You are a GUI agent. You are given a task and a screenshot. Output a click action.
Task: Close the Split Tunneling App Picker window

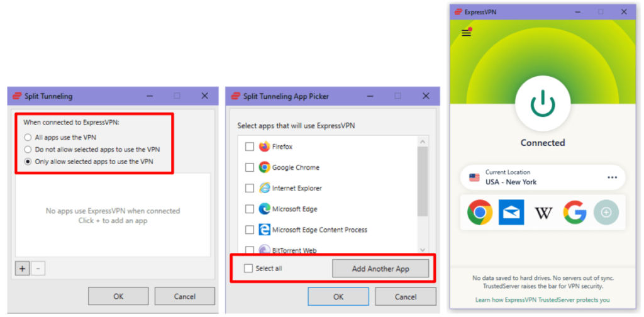coord(426,96)
